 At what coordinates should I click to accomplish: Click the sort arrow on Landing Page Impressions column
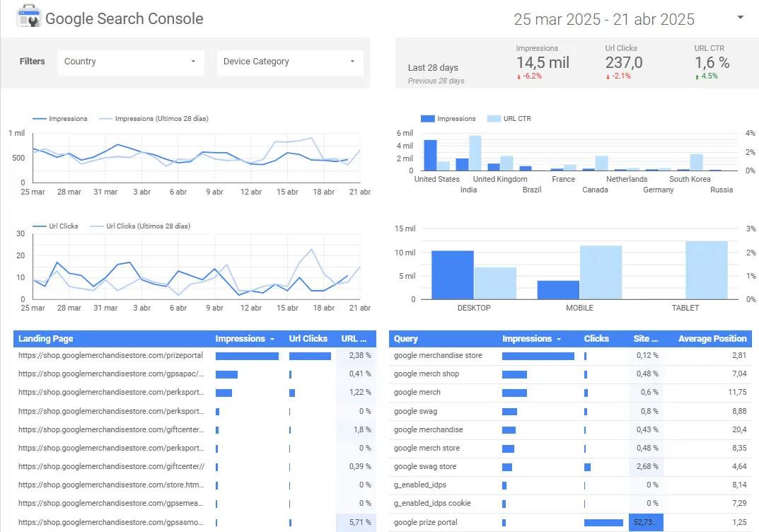click(272, 340)
